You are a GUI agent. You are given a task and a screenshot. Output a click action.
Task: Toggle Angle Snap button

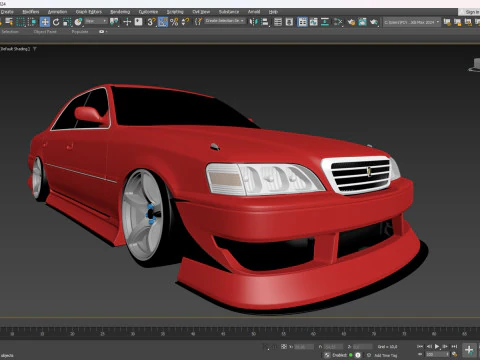163,22
